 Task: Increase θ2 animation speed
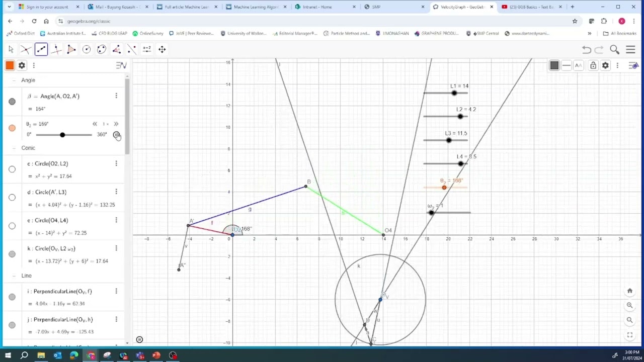pos(116,124)
